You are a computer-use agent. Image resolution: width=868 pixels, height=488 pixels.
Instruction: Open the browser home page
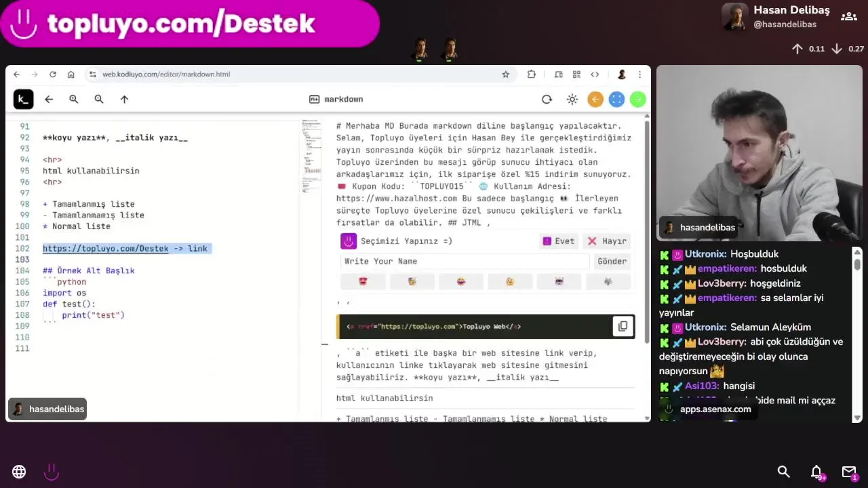tap(71, 75)
